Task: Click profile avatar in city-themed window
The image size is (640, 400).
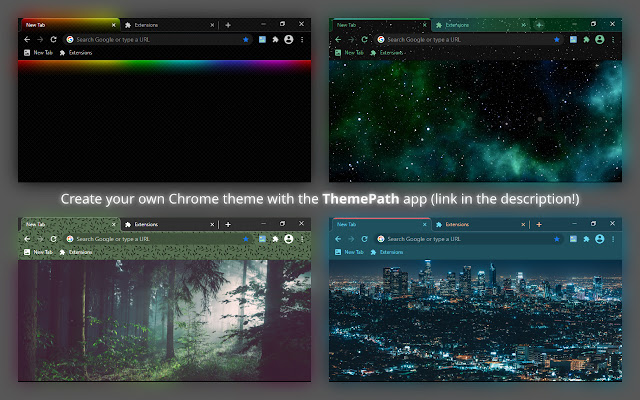Action: pos(599,240)
